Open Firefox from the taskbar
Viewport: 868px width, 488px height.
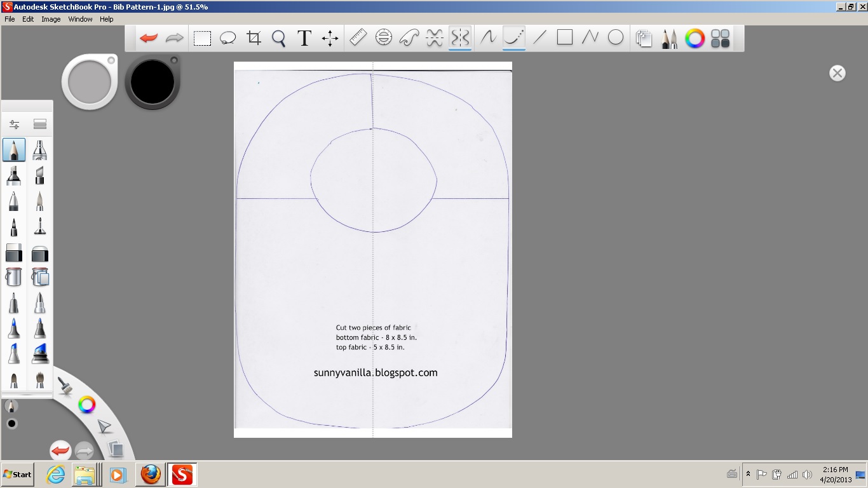[x=151, y=474]
